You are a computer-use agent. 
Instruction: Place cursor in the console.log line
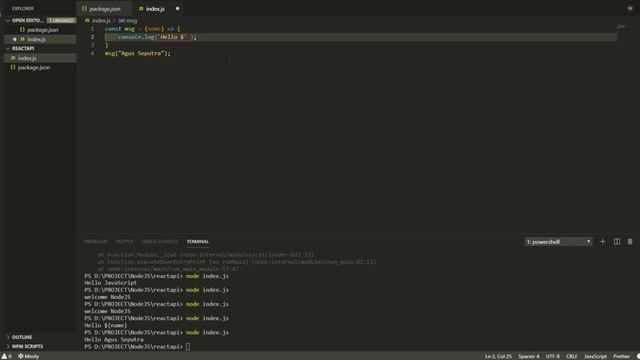pyautogui.click(x=157, y=37)
